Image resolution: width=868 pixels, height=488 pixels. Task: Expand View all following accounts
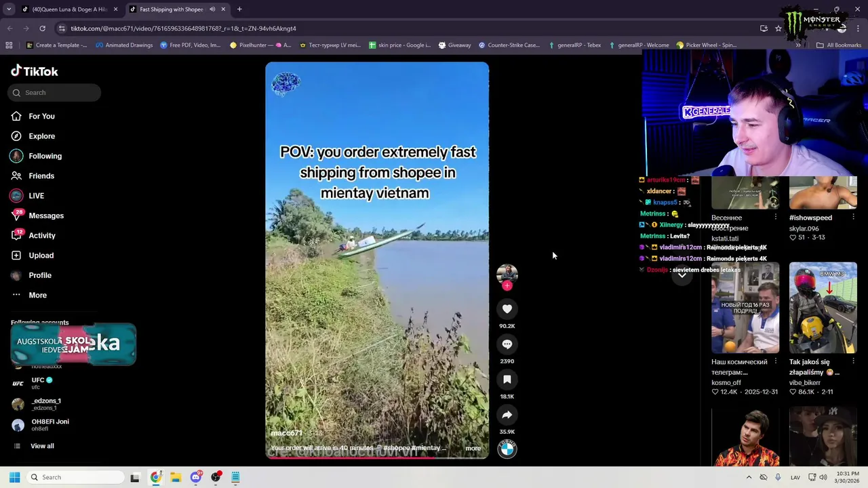tap(42, 446)
